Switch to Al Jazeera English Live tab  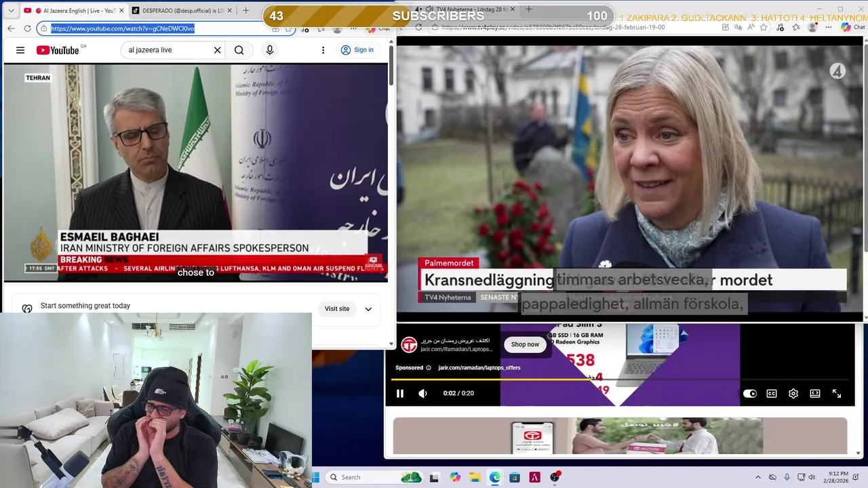pyautogui.click(x=73, y=11)
